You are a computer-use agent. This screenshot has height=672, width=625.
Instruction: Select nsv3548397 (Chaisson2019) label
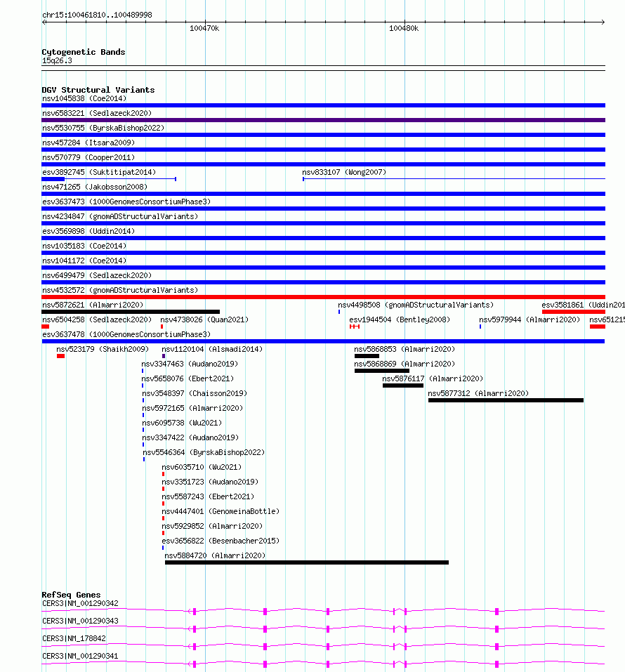[195, 393]
